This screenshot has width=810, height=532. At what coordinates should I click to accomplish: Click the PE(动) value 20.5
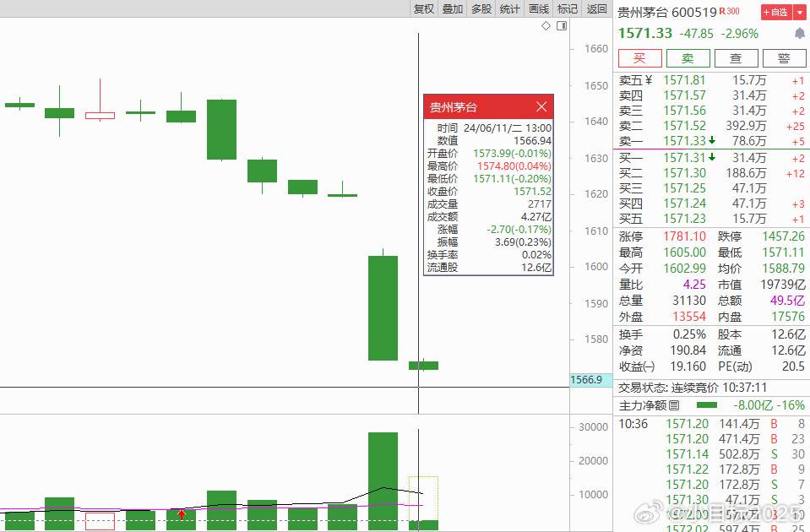click(x=793, y=366)
